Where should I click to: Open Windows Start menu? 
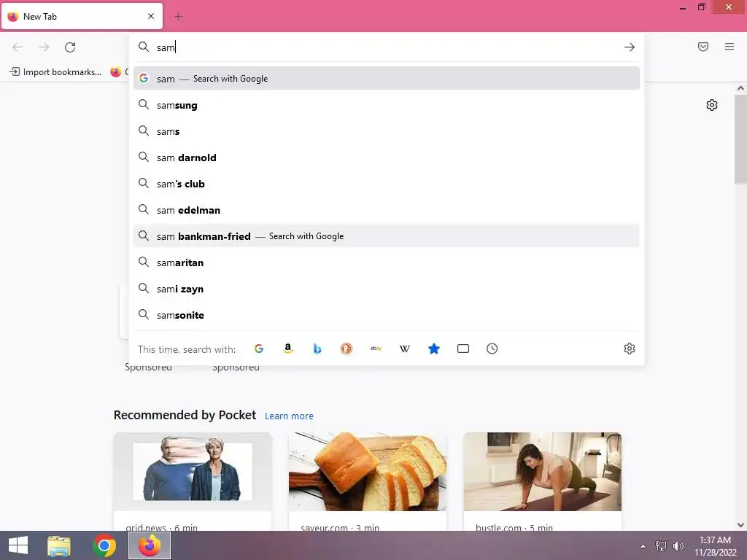tap(18, 545)
